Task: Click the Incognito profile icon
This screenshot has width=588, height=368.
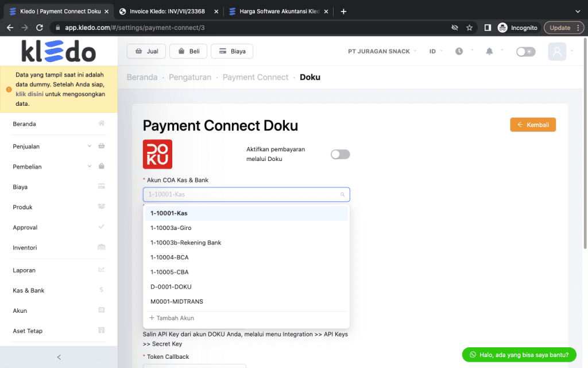Action: pos(502,28)
